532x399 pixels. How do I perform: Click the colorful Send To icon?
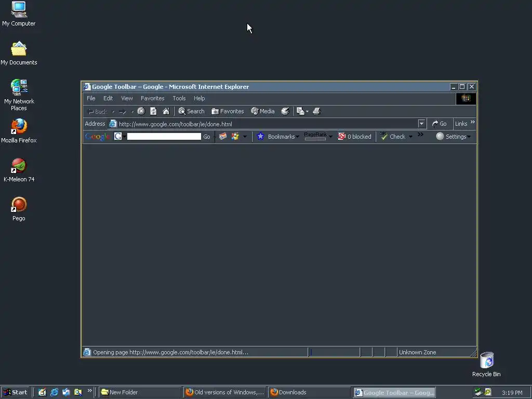pyautogui.click(x=235, y=137)
